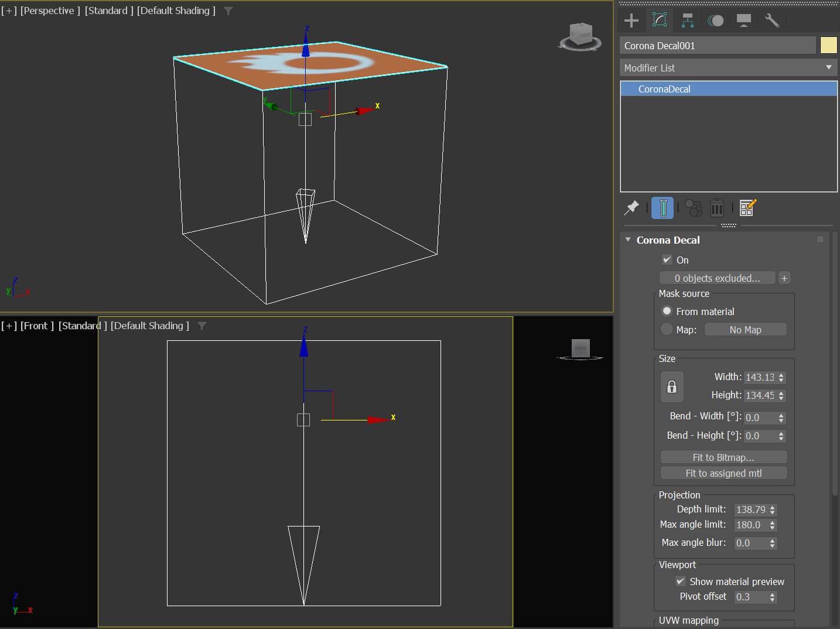Select From material mask source

[x=667, y=311]
